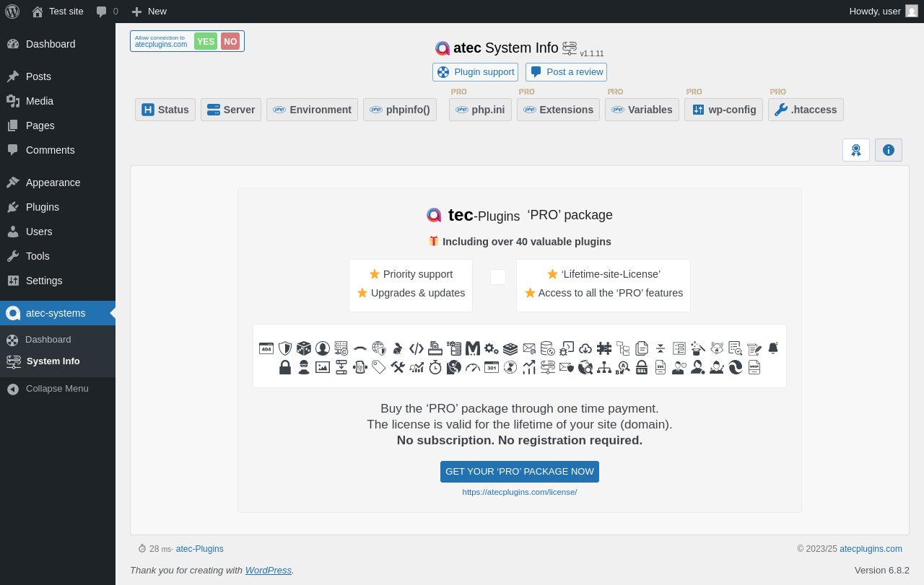This screenshot has height=585, width=924.
Task: Open the PRO php.ini tab
Action: point(480,110)
